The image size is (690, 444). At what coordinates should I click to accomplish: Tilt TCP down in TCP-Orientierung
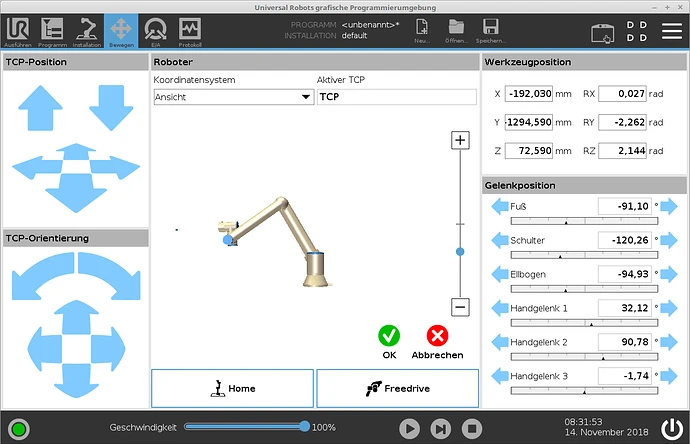(76, 381)
